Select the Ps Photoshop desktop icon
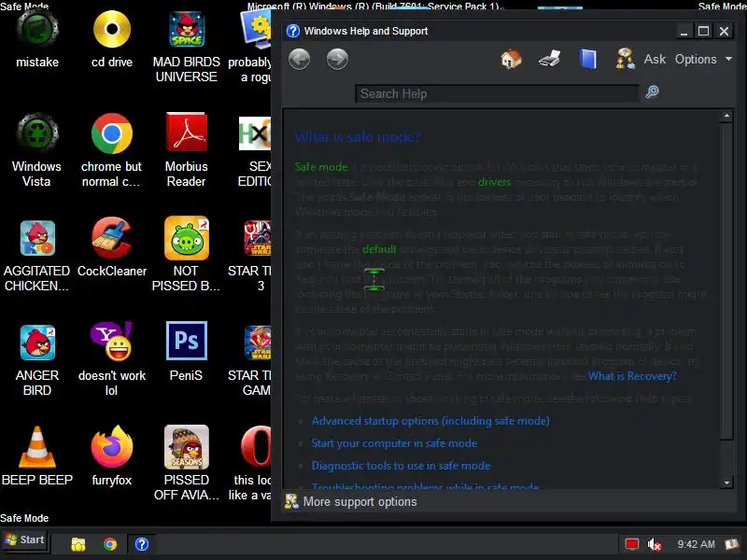Image resolution: width=747 pixels, height=560 pixels. coord(186,341)
